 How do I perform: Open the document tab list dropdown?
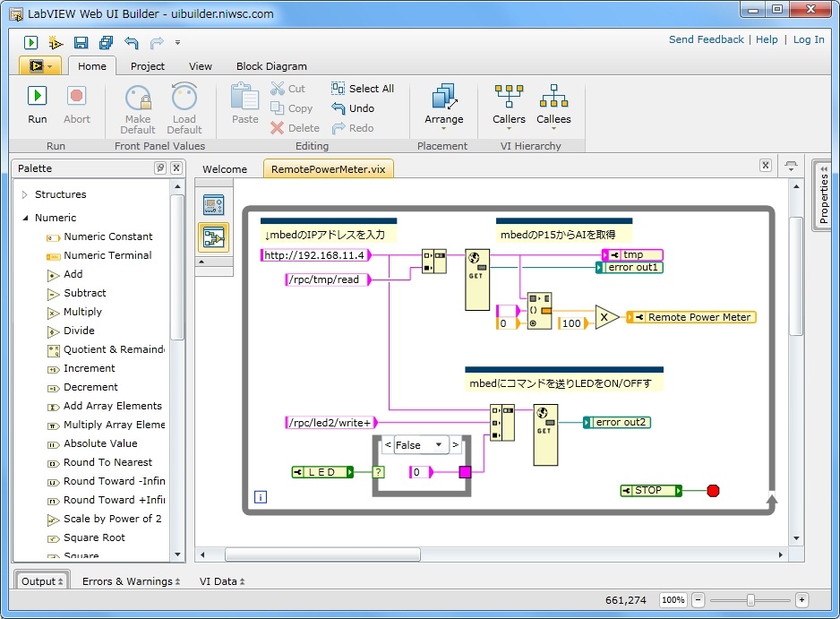click(x=792, y=165)
